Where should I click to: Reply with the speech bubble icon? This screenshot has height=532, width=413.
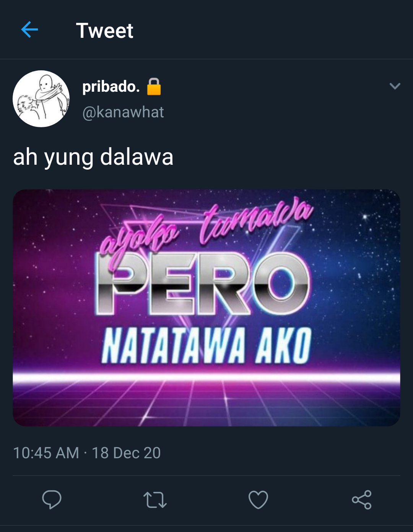click(52, 500)
